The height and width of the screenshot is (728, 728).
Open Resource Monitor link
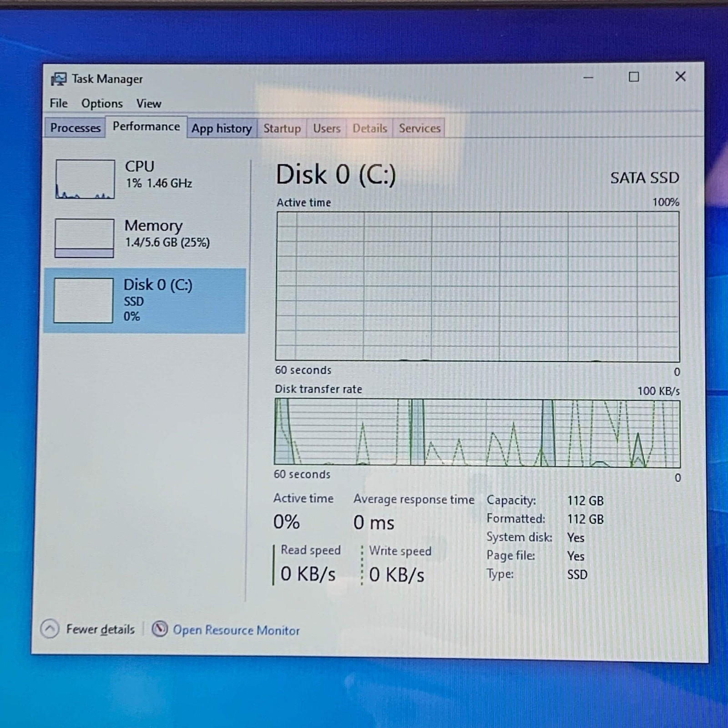pos(236,630)
